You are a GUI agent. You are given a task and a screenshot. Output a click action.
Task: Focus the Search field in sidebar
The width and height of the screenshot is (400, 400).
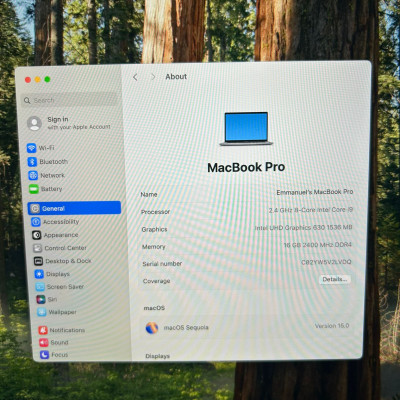tap(69, 100)
